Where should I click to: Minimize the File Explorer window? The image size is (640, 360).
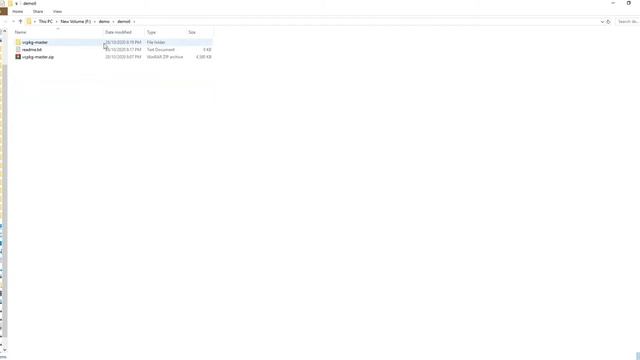click(613, 3)
